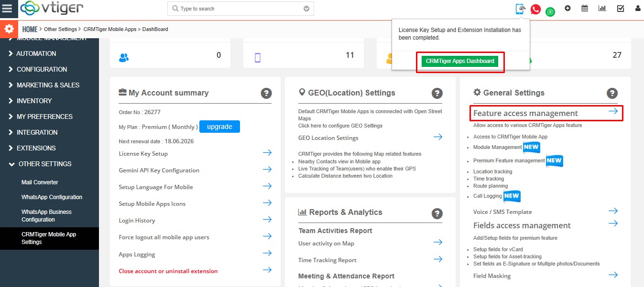Open the tasks checkmark icon
The width and height of the screenshot is (644, 287).
(x=621, y=8)
